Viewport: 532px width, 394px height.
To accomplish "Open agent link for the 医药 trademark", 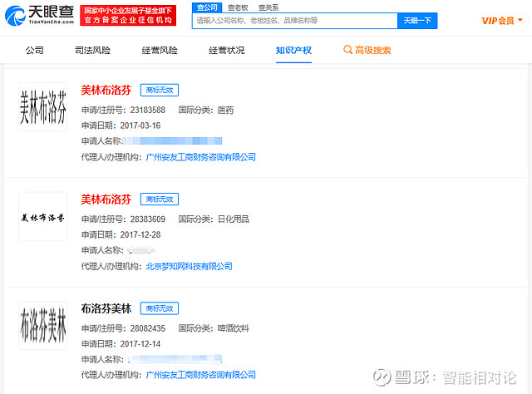I will coord(200,157).
